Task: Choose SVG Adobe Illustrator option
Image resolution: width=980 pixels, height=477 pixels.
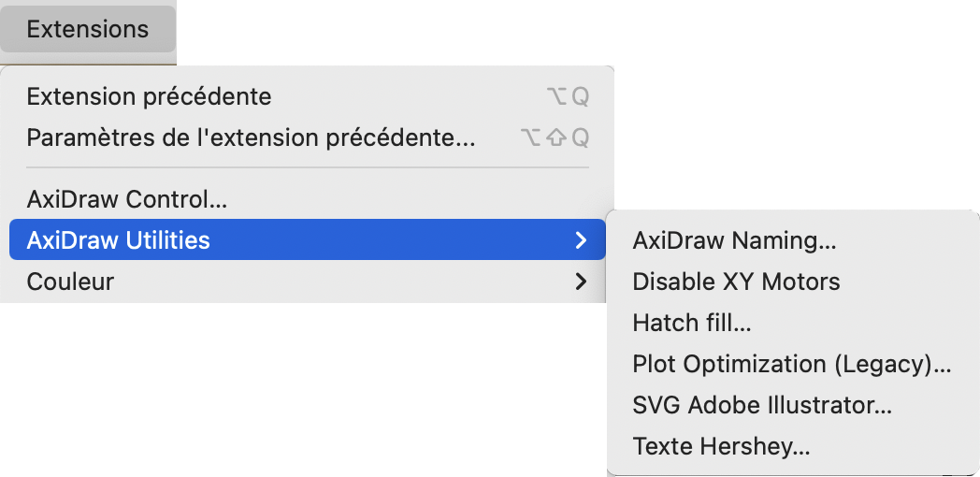Action: pos(762,405)
